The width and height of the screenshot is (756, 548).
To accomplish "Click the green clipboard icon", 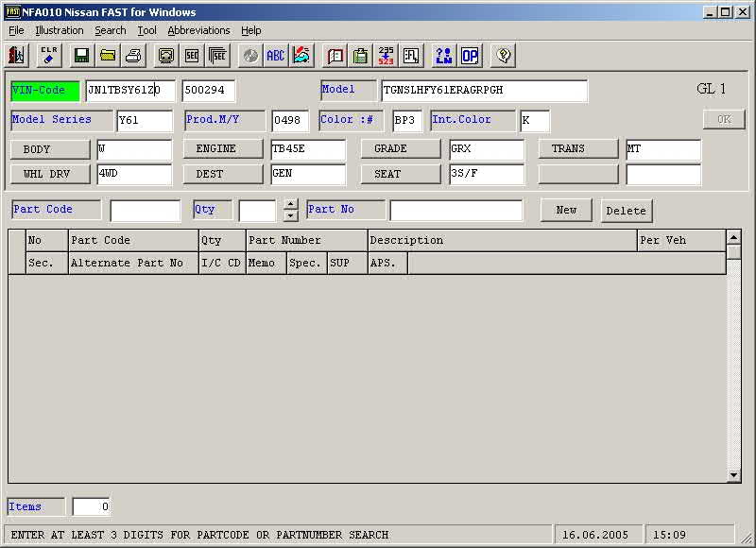I will [360, 56].
